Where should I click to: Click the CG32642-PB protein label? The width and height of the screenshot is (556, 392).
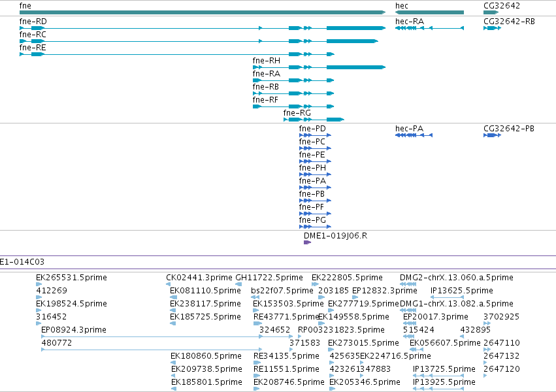[509, 129]
